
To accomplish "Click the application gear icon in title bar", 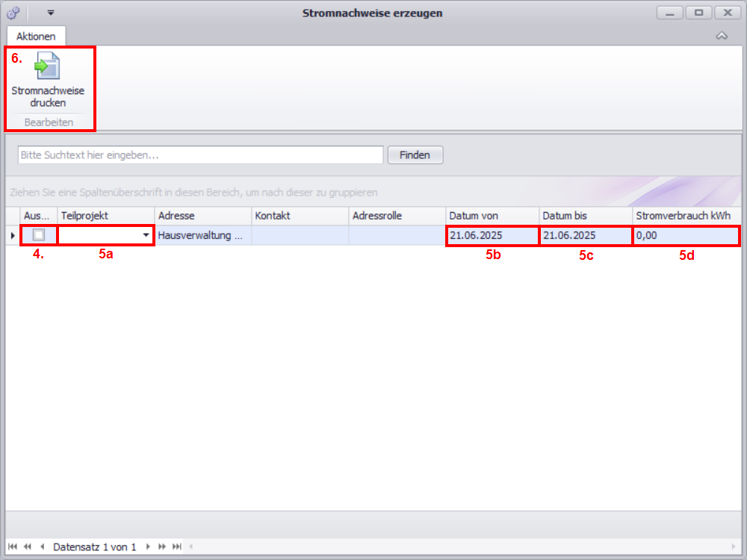I will point(13,13).
